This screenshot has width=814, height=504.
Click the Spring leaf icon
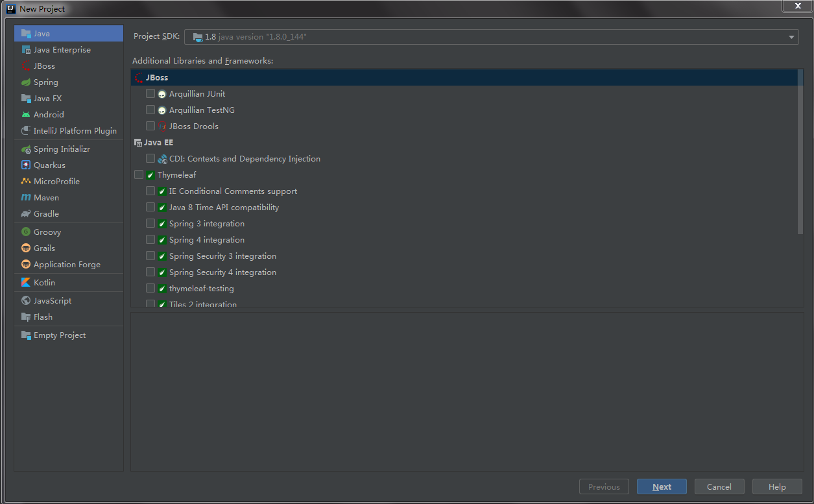click(26, 82)
